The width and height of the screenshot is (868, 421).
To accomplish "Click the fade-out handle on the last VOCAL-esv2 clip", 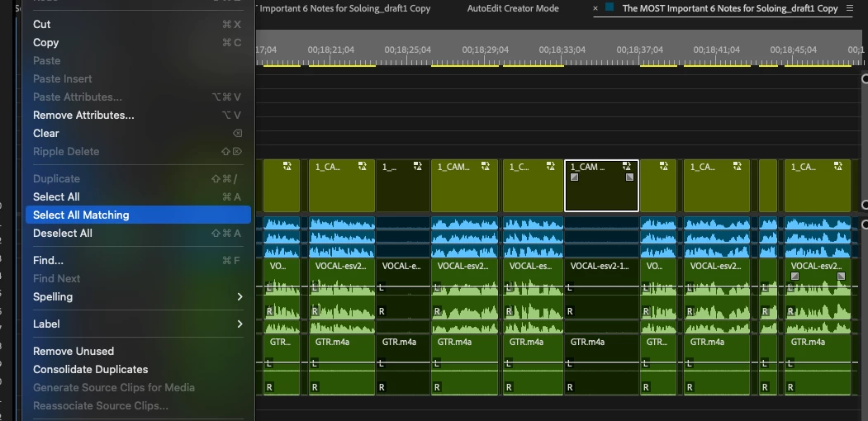I will pos(841,276).
